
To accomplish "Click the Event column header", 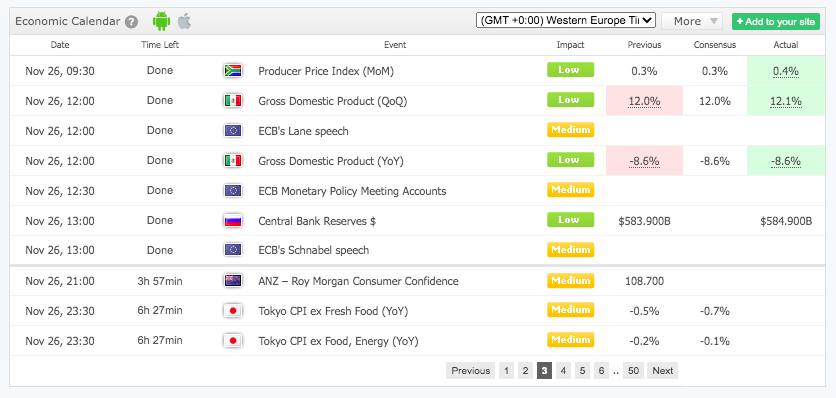I will click(395, 45).
